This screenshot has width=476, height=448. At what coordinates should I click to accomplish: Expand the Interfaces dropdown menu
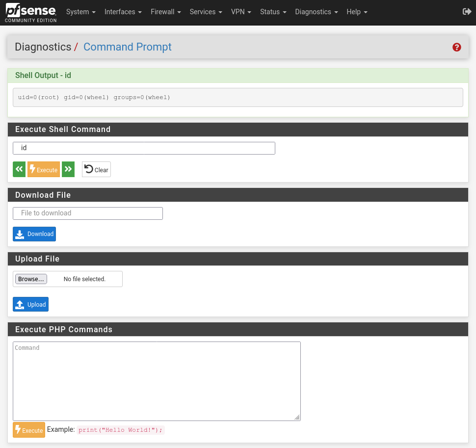coord(123,12)
